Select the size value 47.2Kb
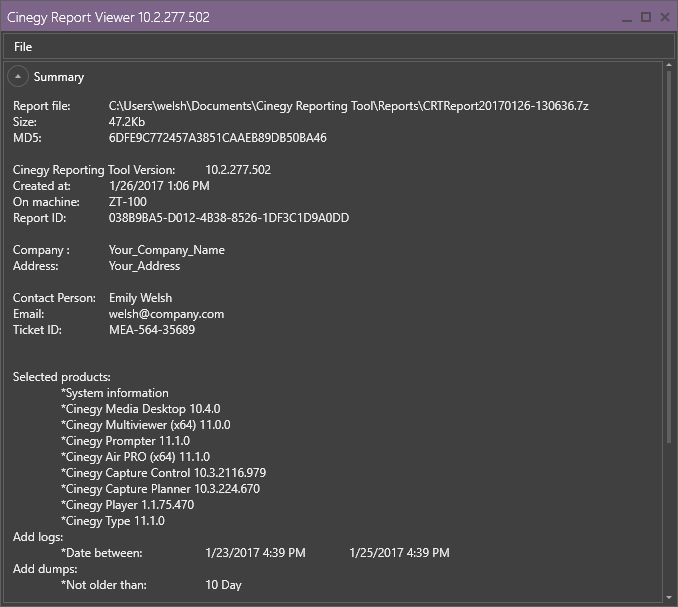Screen dimensions: 678x607 [127, 122]
